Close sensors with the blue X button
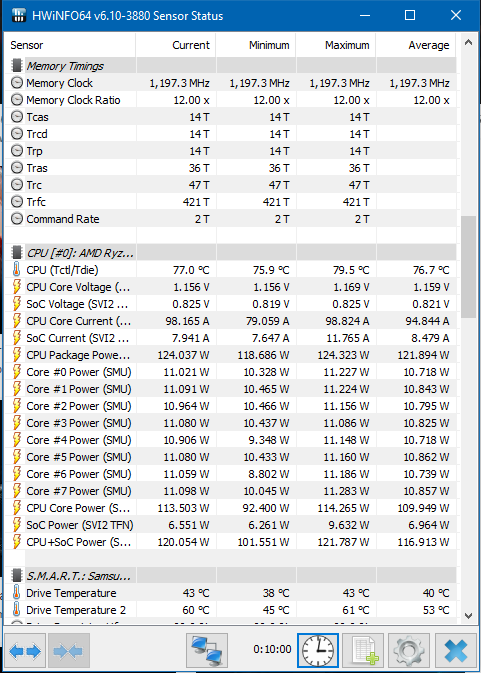Screen dimensions: 481x673 click(455, 651)
